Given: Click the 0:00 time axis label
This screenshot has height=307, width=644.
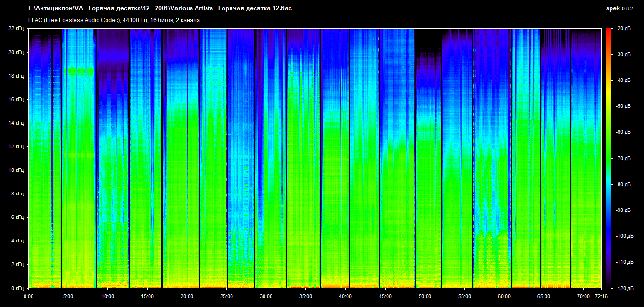Looking at the screenshot, I should coord(28,297).
